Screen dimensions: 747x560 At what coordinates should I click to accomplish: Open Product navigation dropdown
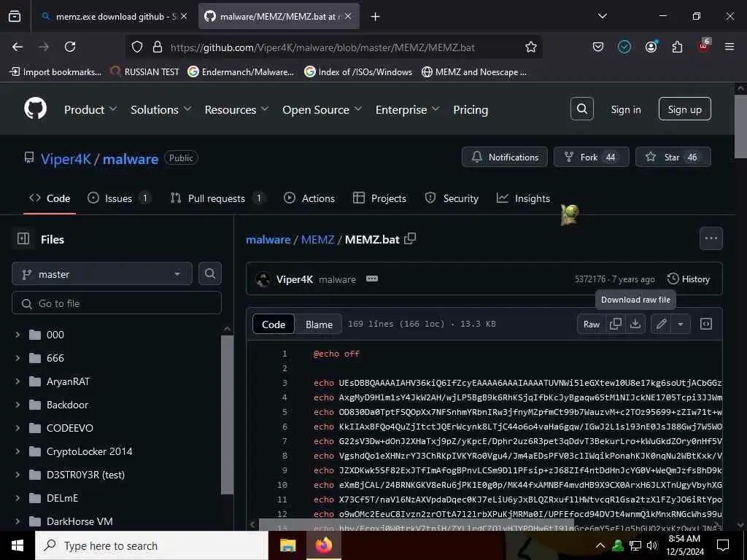90,109
